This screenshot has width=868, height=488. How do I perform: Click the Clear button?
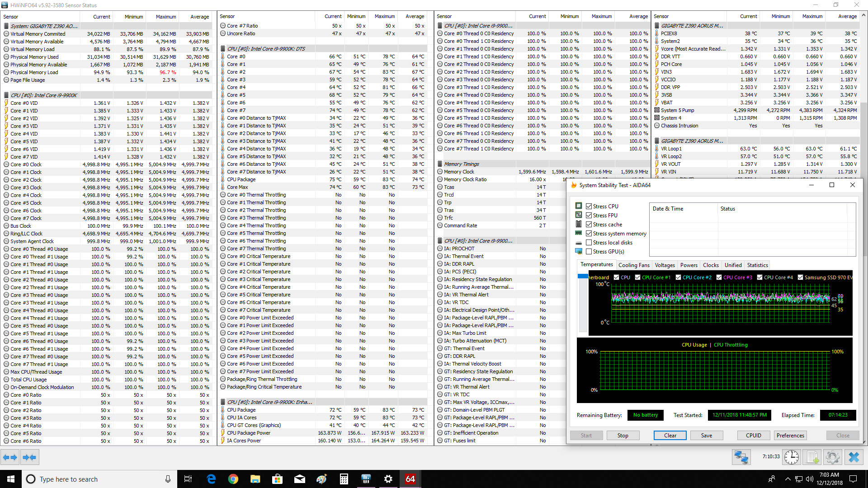coord(670,436)
